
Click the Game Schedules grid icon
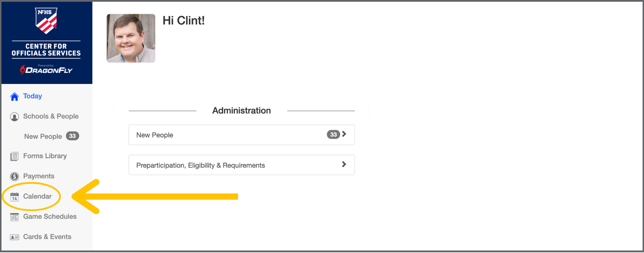click(x=14, y=217)
